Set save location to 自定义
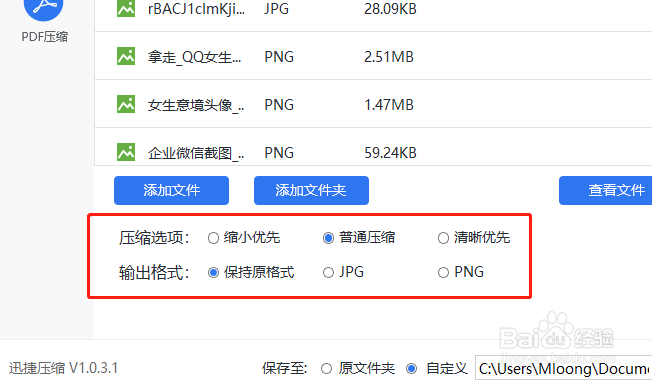This screenshot has height=381, width=652. [x=437, y=369]
